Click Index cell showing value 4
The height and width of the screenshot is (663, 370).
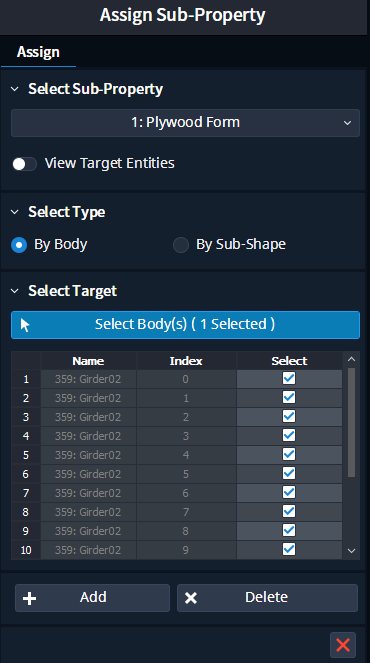pos(186,455)
